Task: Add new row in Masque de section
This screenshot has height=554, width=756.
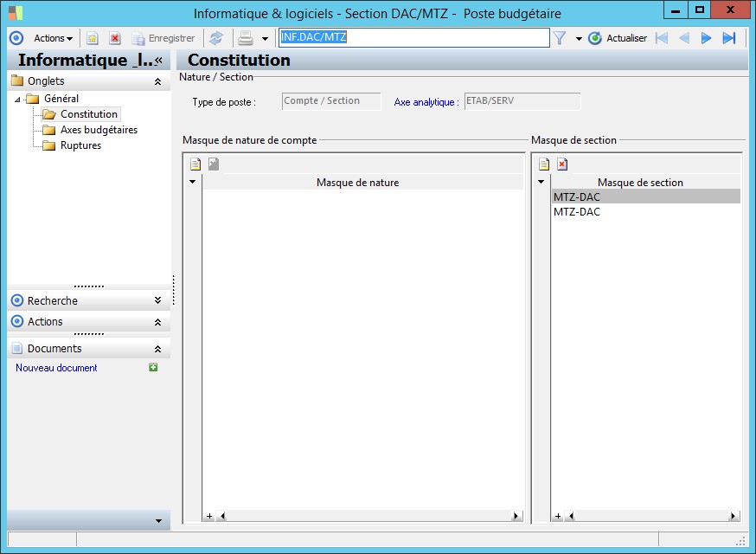Action: click(544, 164)
